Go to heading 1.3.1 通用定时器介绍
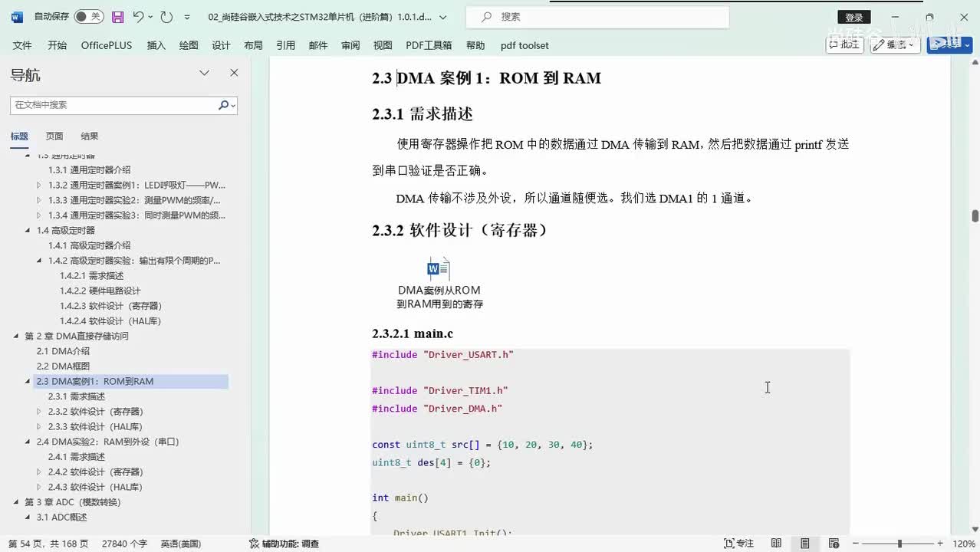980x552 pixels. click(x=90, y=170)
